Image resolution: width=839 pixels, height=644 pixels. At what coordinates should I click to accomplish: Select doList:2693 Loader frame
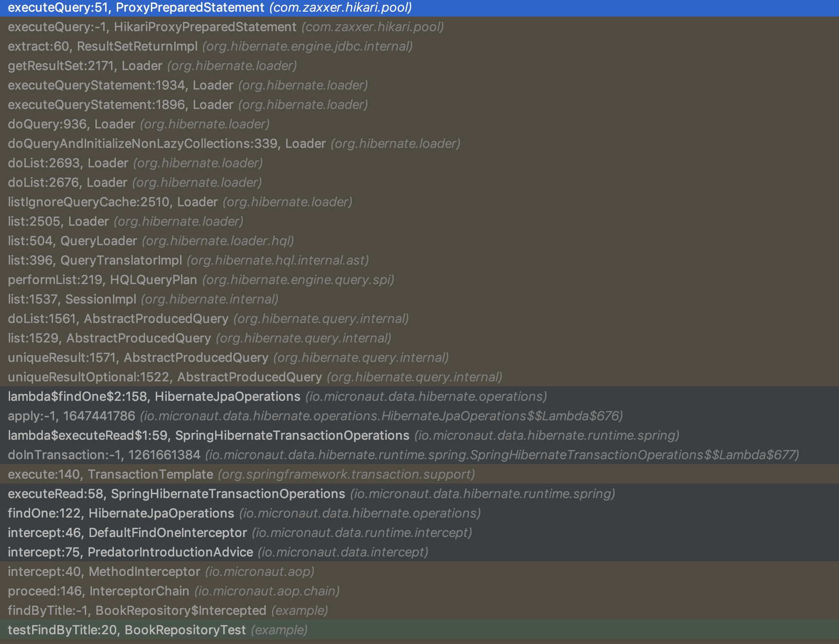click(419, 163)
